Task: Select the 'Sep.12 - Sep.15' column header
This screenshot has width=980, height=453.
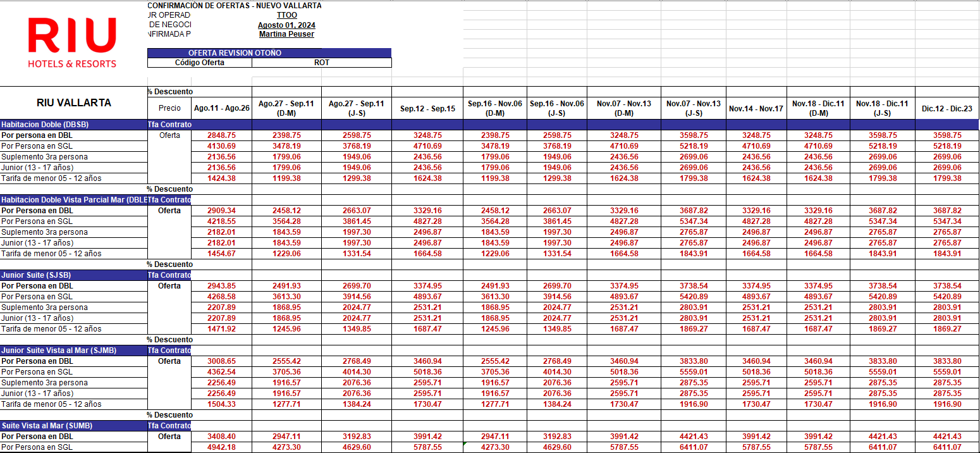Action: (427, 108)
